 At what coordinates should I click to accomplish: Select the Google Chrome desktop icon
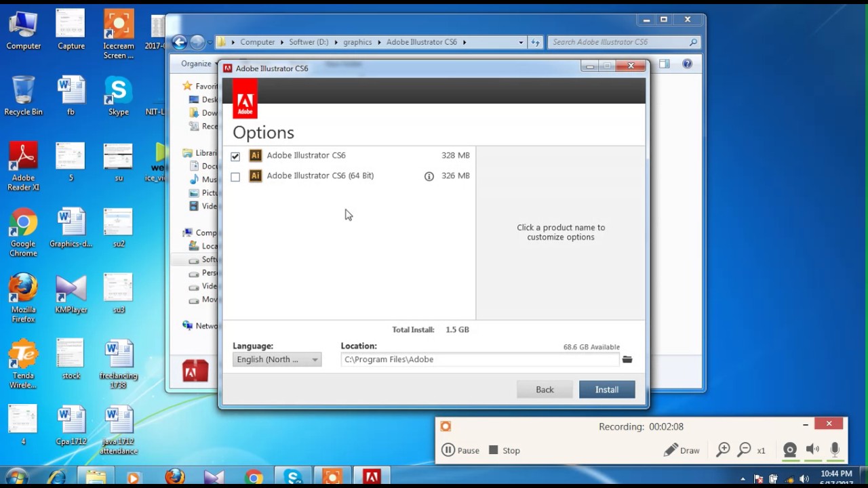23,232
